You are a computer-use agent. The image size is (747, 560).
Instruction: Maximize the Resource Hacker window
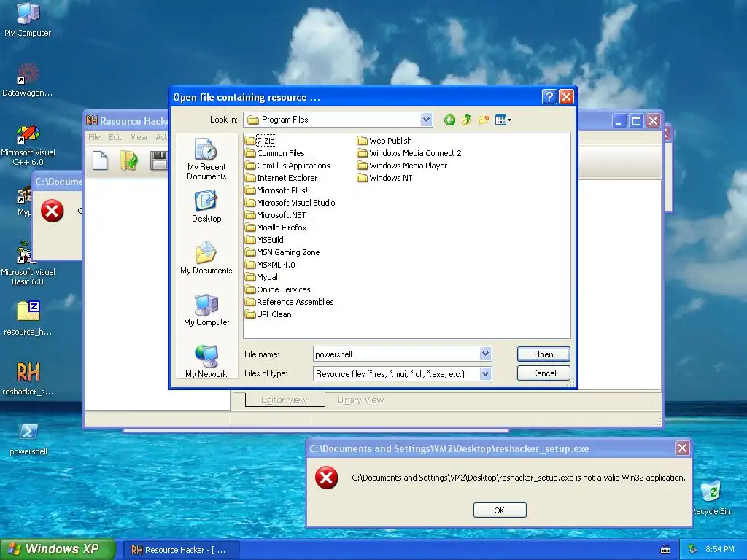click(x=636, y=121)
